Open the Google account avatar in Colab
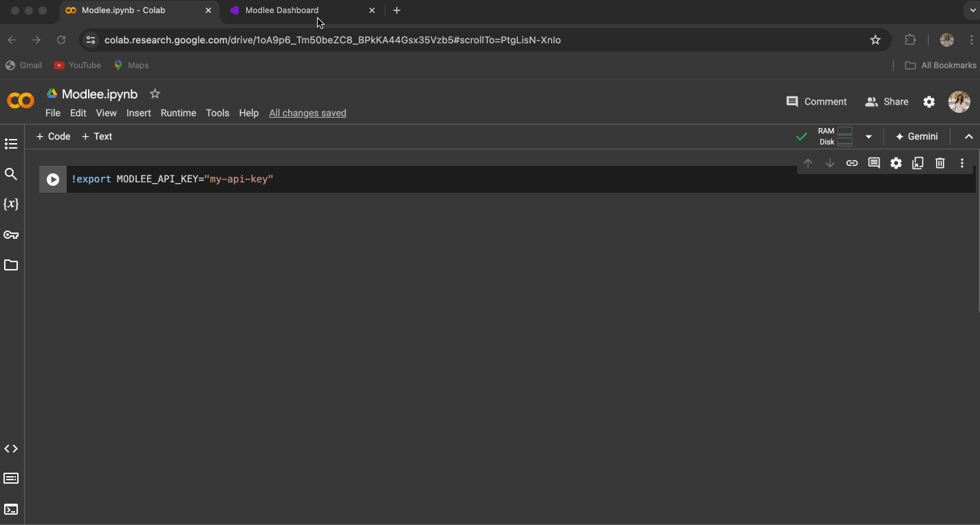 click(x=959, y=102)
